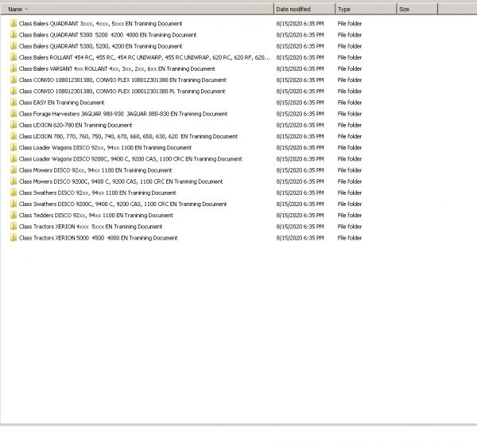Click folder icon for QUADRANT 3xxx, 4xxx, 5xxx
Image resolution: width=477 pixels, height=448 pixels.
pyautogui.click(x=13, y=23)
